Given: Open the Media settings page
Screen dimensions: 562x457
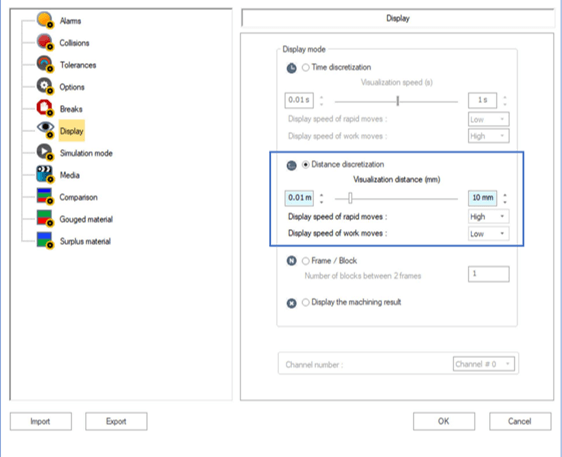Looking at the screenshot, I should tap(70, 175).
